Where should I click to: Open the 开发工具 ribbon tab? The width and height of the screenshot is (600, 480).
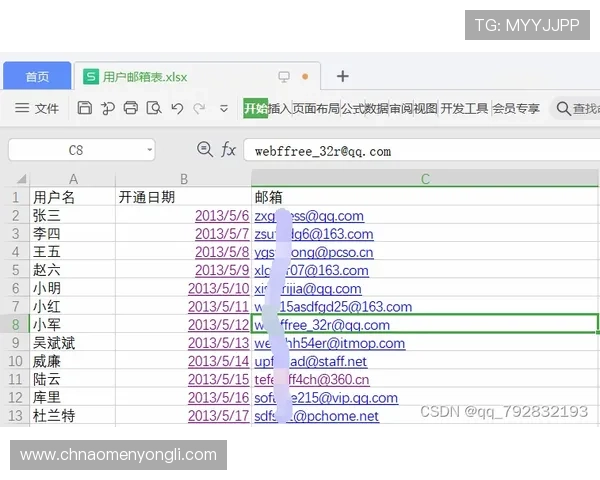(x=464, y=108)
